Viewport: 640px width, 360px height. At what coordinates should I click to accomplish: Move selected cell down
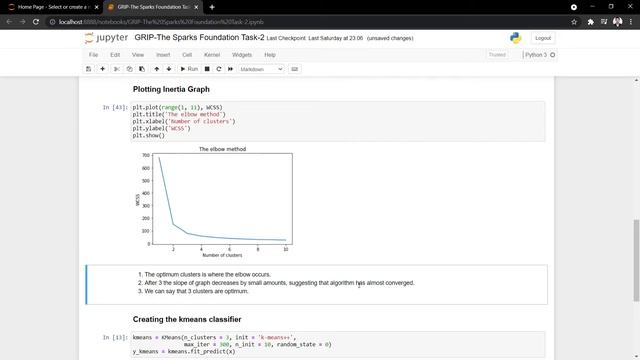click(x=169, y=69)
